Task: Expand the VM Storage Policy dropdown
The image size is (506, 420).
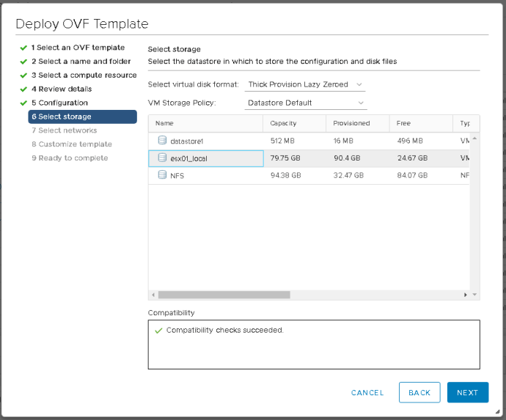Action: tap(304, 103)
